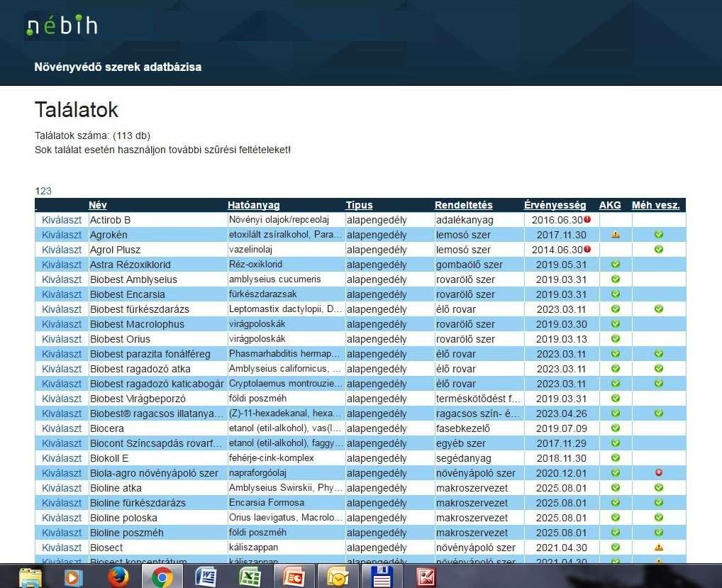Click the bee-hazard warning icon in Biosect row
Screen dimensions: 722x588
pos(659,548)
